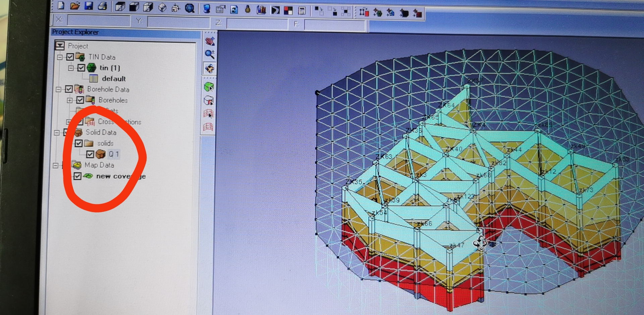Click the New project icon
The height and width of the screenshot is (315, 644).
coord(61,6)
